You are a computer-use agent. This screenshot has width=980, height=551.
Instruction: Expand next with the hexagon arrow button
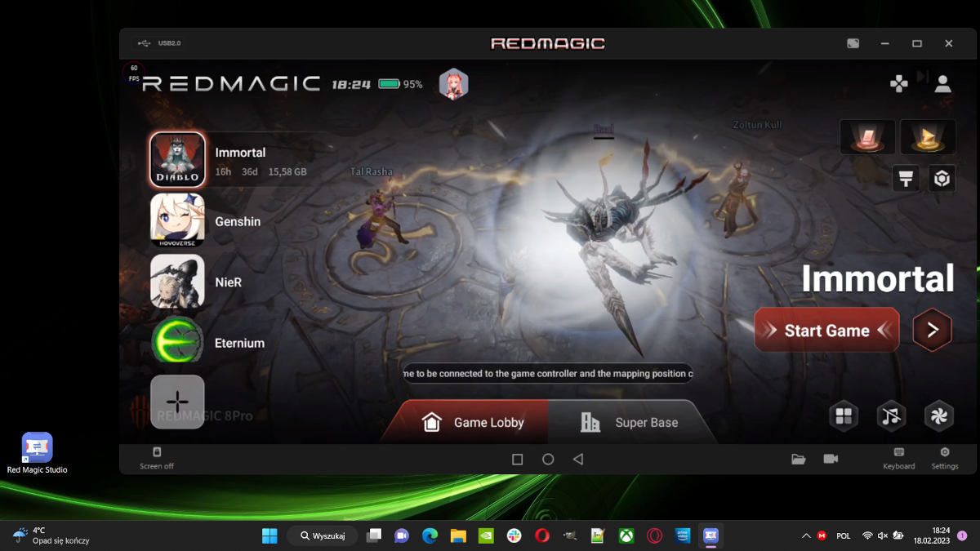932,330
